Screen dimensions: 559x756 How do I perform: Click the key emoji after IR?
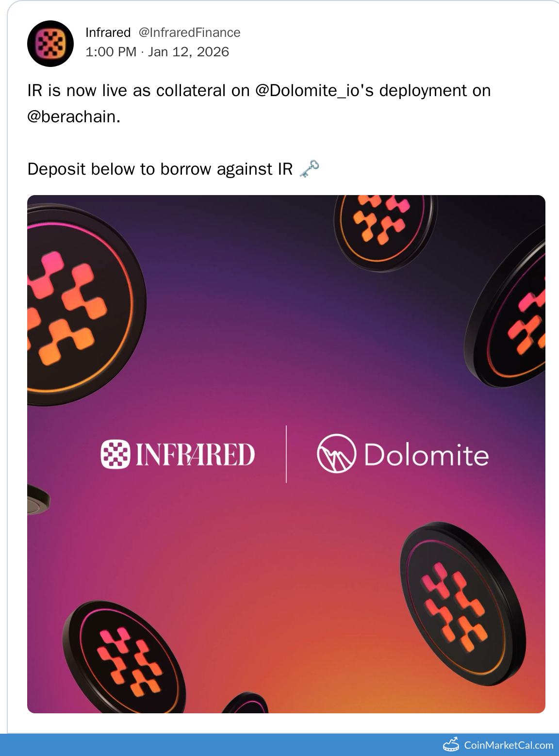309,169
